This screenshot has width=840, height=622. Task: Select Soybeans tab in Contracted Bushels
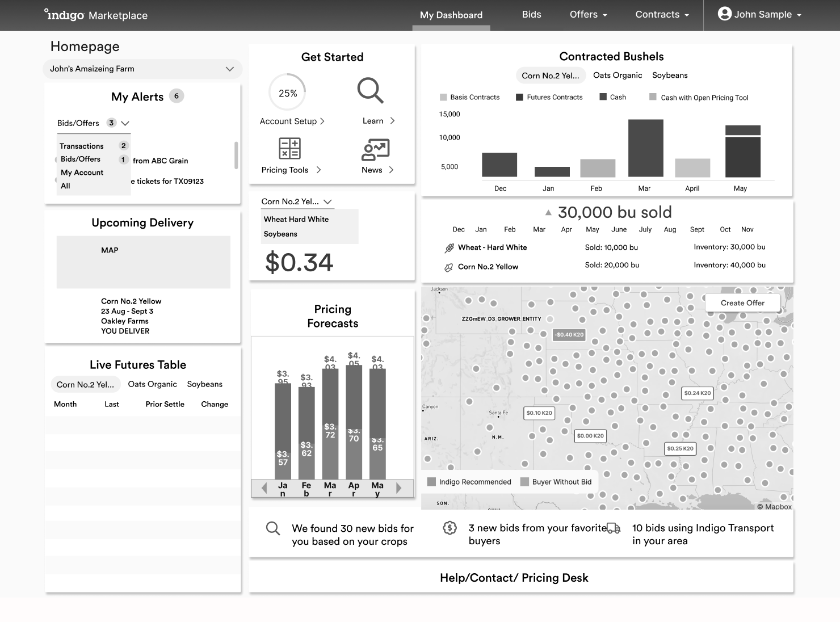point(670,75)
